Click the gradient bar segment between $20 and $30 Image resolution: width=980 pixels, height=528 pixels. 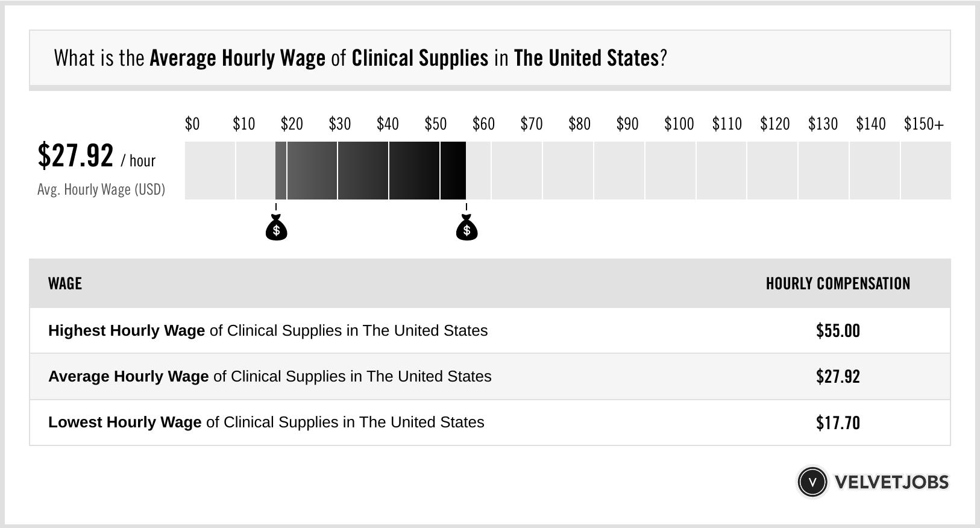pyautogui.click(x=312, y=171)
